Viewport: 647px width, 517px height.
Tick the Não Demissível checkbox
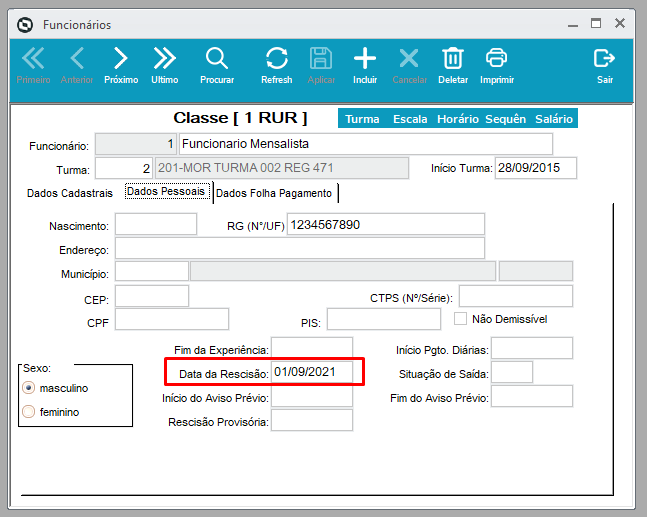coord(460,319)
